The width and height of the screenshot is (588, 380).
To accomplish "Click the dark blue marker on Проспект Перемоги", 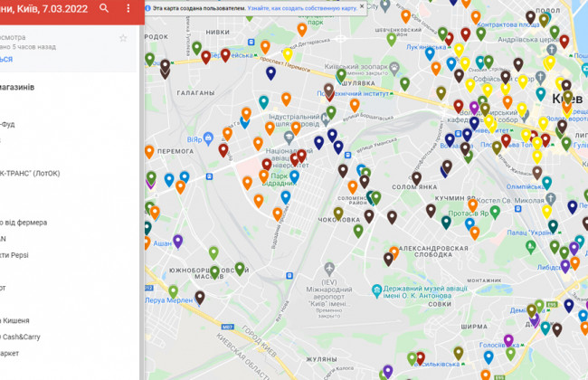I will (270, 71).
